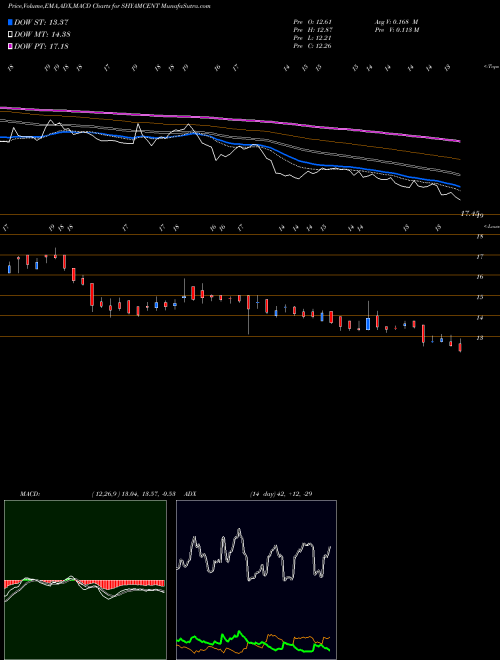The image size is (500, 660).
Task: Click the 16 price axis label
Action: coord(479,277)
